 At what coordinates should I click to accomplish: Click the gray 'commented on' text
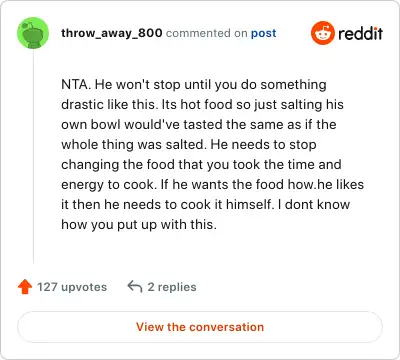click(207, 33)
